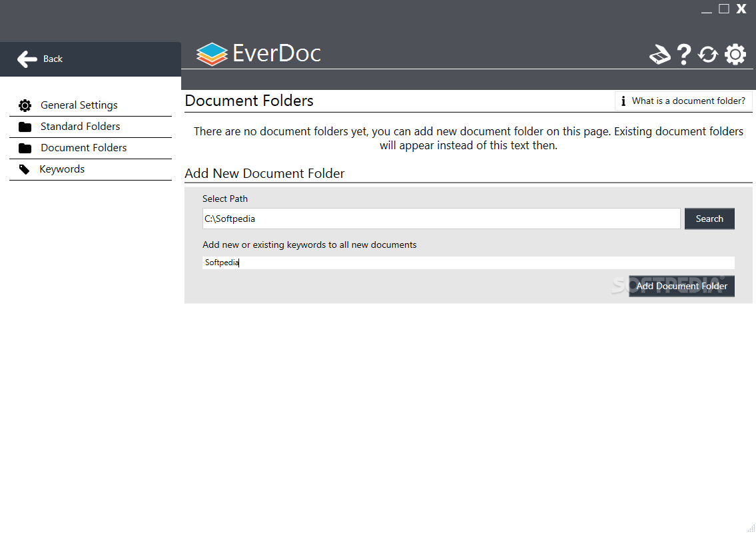Click the 'Add New Document Folder' heading
This screenshot has height=533, width=756.
[264, 174]
